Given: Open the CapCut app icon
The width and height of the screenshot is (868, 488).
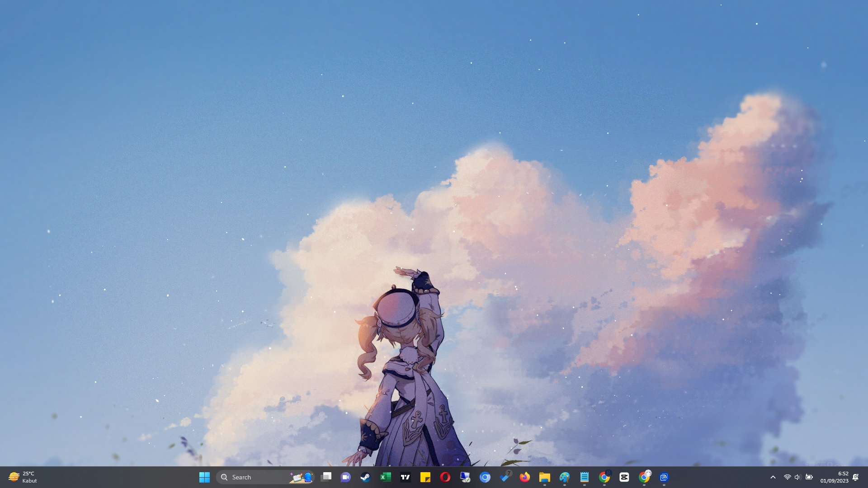Looking at the screenshot, I should [x=624, y=477].
